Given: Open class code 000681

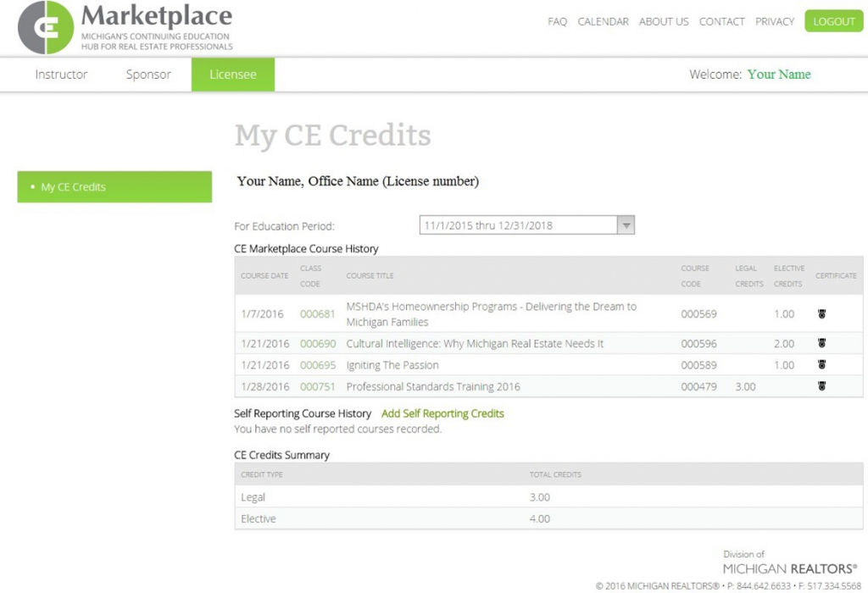Looking at the screenshot, I should click(318, 313).
